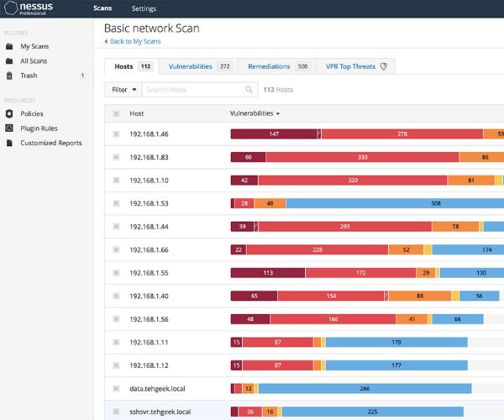Click the All Scans folder icon
The height and width of the screenshot is (420, 504).
(x=9, y=60)
